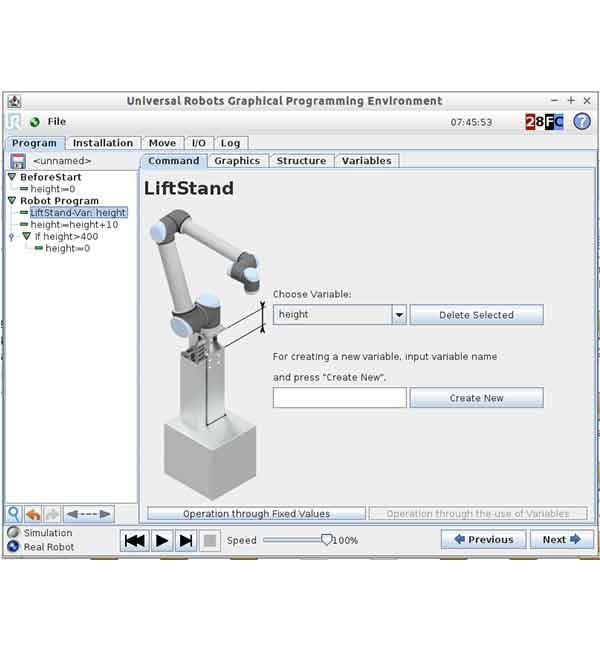Click the Speed slider handle

pos(327,540)
